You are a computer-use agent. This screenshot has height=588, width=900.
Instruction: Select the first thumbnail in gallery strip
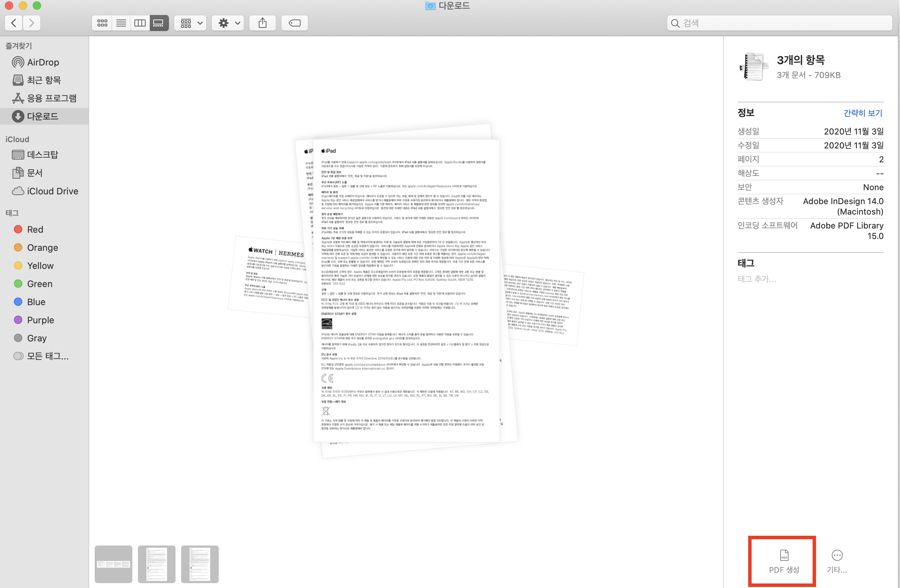(x=114, y=564)
